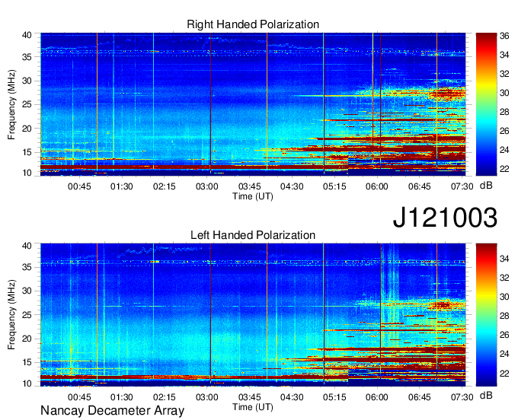This screenshot has width=518, height=420.
Task: Click the 40 MHz tick on the Left Handed plot
Action: pos(27,246)
